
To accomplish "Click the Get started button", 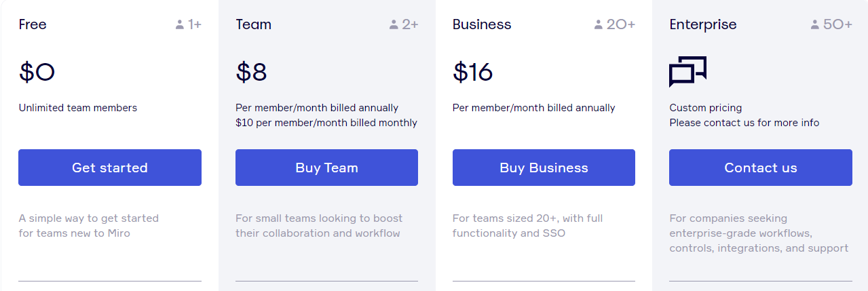I will pos(110,168).
